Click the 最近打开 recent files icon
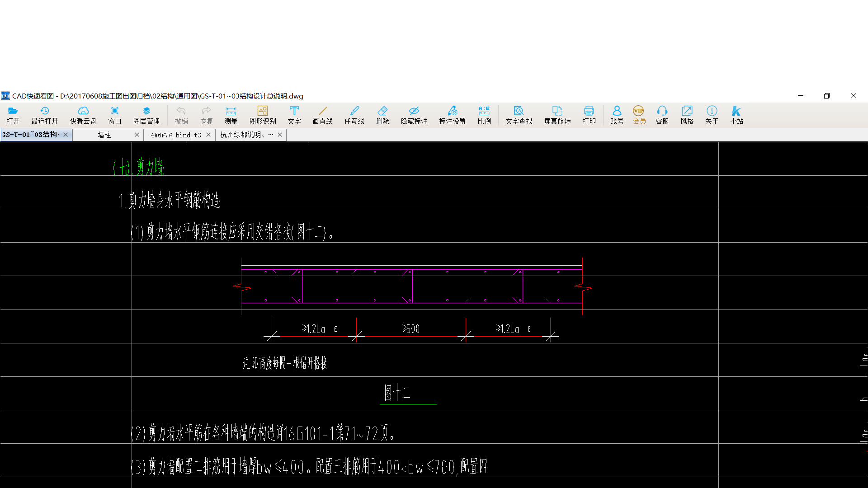This screenshot has width=868, height=488. (x=44, y=115)
